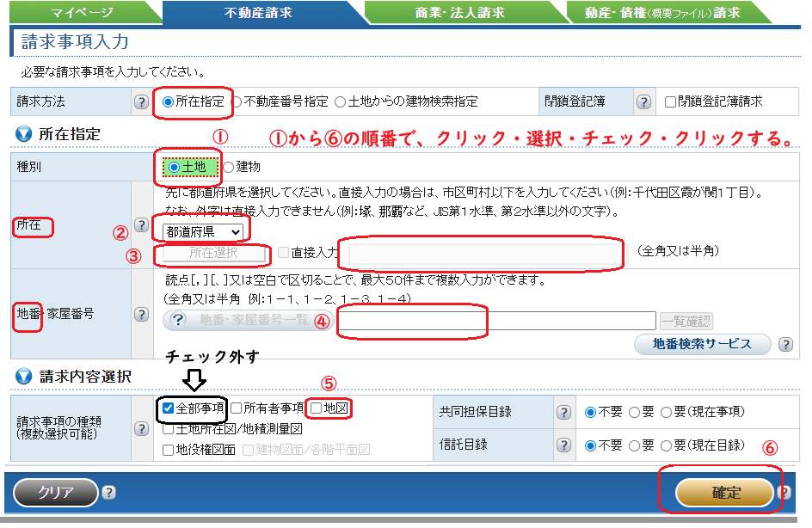Switch to the マイページ tab

[x=82, y=12]
